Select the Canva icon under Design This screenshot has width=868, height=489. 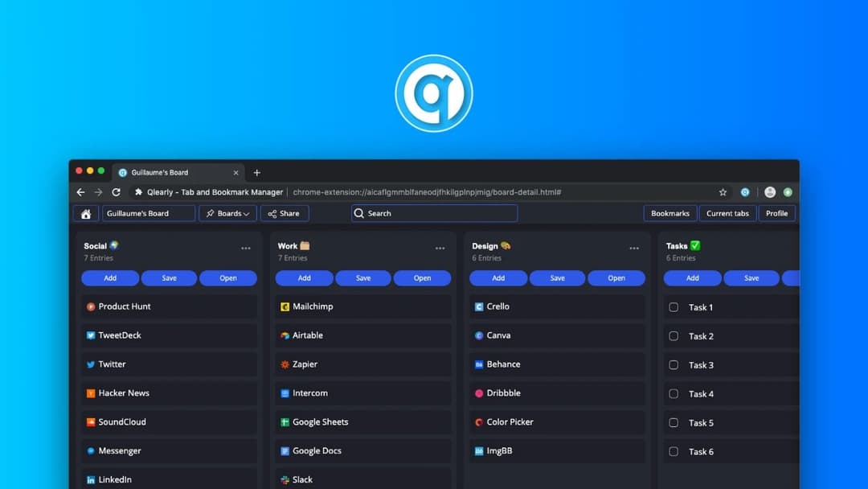pyautogui.click(x=478, y=335)
